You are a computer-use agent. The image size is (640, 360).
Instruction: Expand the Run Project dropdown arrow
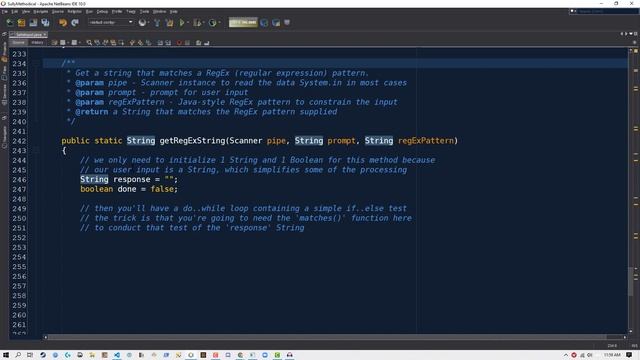[x=188, y=23]
